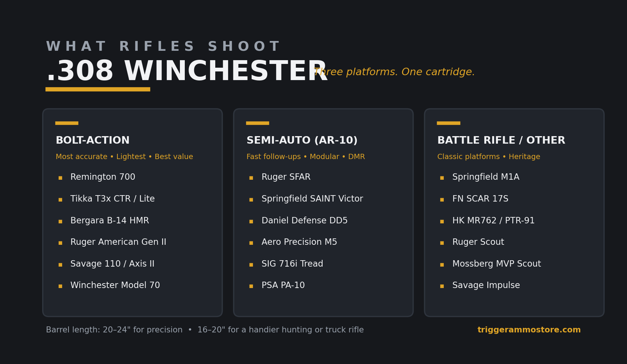Click the bullet icon beside Remington 700
This screenshot has height=364, width=627.
60,178
